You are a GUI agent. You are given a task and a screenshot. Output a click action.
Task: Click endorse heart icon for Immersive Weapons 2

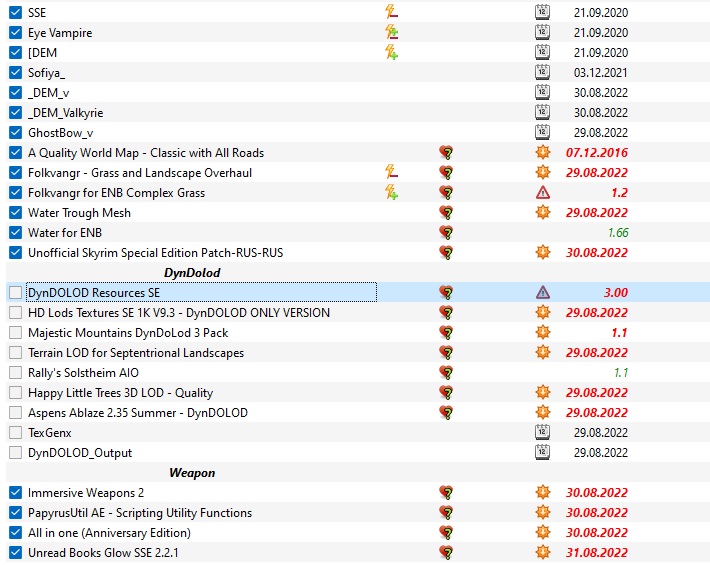(x=446, y=493)
